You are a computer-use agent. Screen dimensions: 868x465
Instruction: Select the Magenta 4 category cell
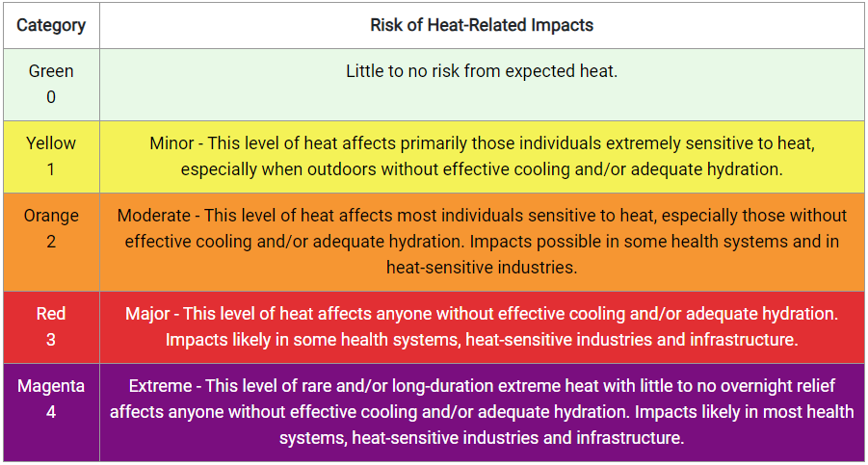51,412
